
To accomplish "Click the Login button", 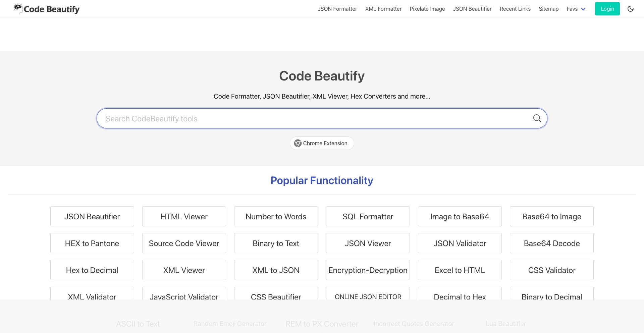I will pos(607,9).
